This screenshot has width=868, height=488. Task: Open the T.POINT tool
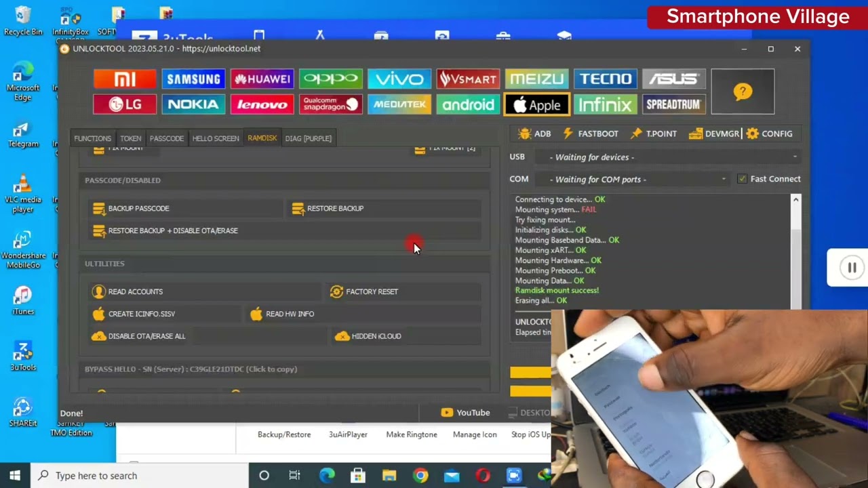coord(654,134)
